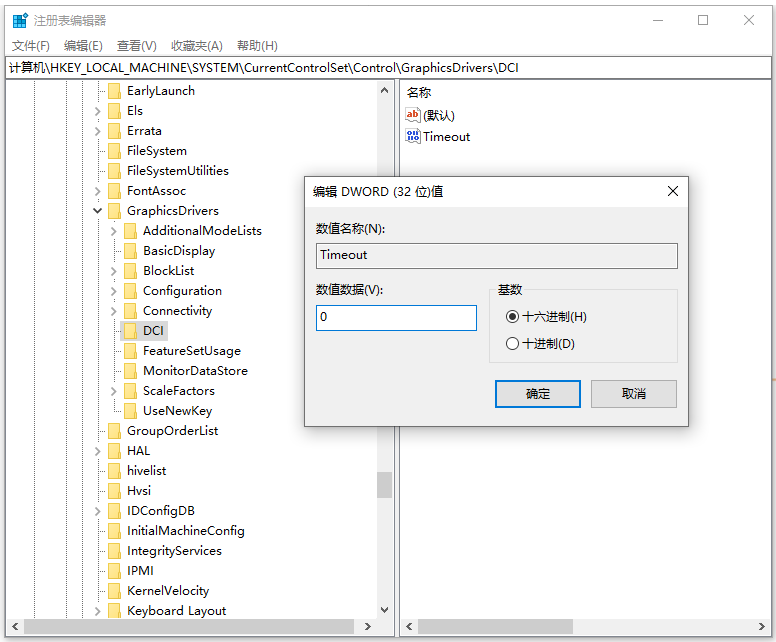Viewport: 776px width, 642px height.
Task: Select the 十进制(D) decimal radio button
Action: [x=513, y=344]
